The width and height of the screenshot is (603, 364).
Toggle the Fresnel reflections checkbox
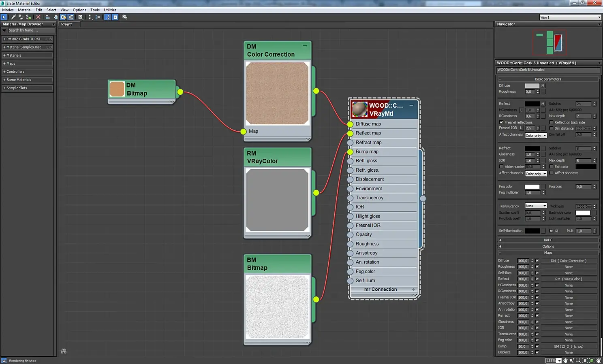click(x=501, y=122)
